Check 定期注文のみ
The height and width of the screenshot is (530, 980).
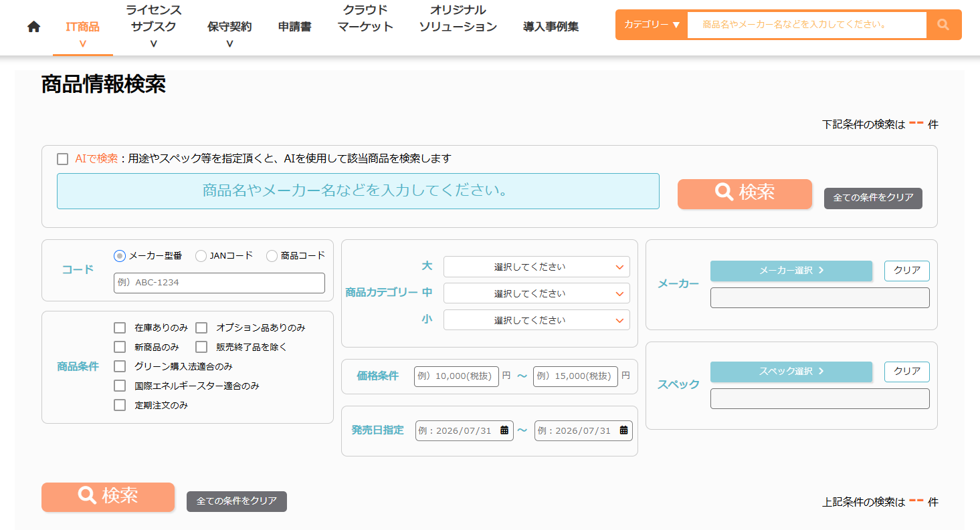120,405
